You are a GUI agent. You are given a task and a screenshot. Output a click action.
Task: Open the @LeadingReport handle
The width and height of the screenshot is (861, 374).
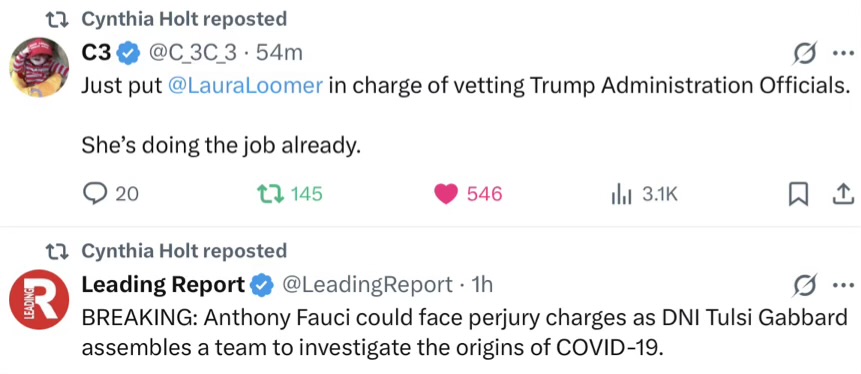(x=367, y=284)
